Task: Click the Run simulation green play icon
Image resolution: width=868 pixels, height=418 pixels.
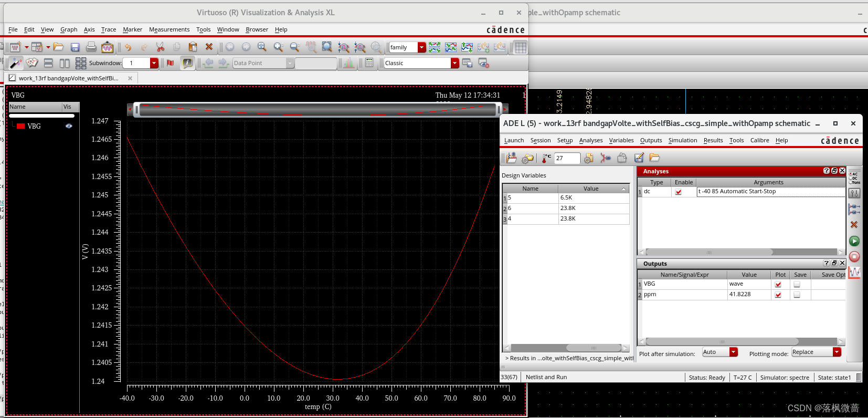Action: (x=854, y=241)
